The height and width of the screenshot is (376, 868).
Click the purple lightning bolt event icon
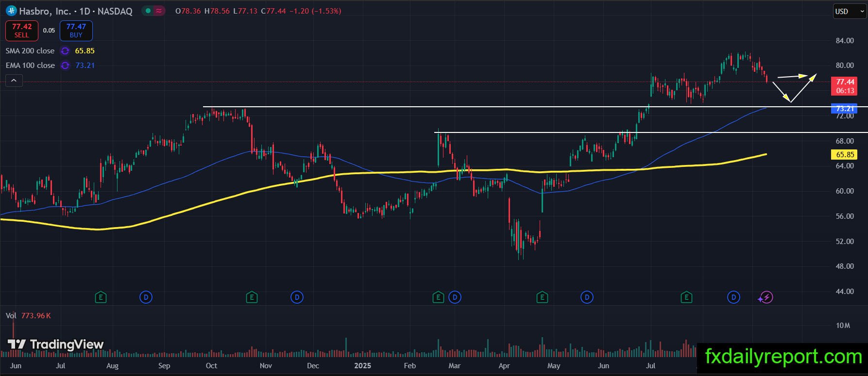[x=766, y=297]
